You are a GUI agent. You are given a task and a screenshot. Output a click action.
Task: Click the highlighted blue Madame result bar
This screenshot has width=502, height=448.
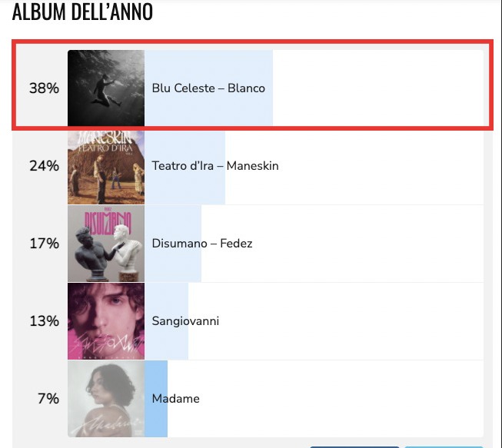[x=156, y=399]
